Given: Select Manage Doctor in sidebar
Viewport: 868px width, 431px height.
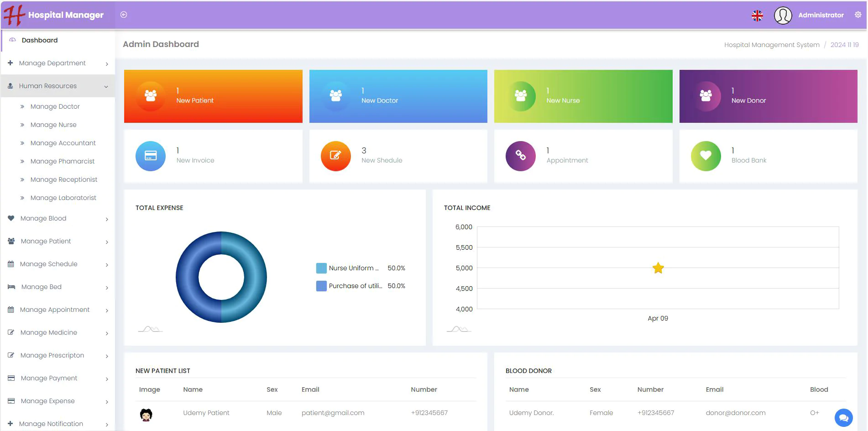Looking at the screenshot, I should pyautogui.click(x=55, y=106).
